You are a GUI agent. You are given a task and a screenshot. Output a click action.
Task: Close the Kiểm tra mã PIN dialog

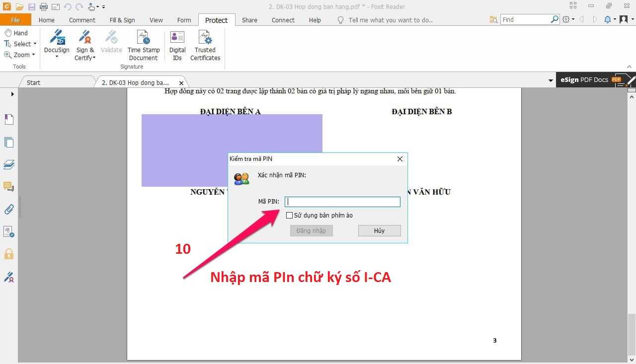click(x=400, y=159)
